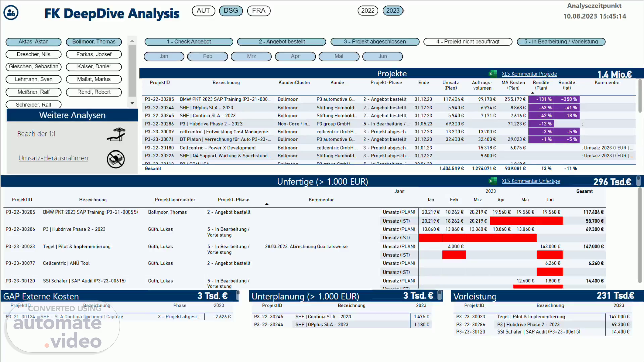Click the crossed-out money icon
This screenshot has height=362, width=644.
(x=116, y=159)
